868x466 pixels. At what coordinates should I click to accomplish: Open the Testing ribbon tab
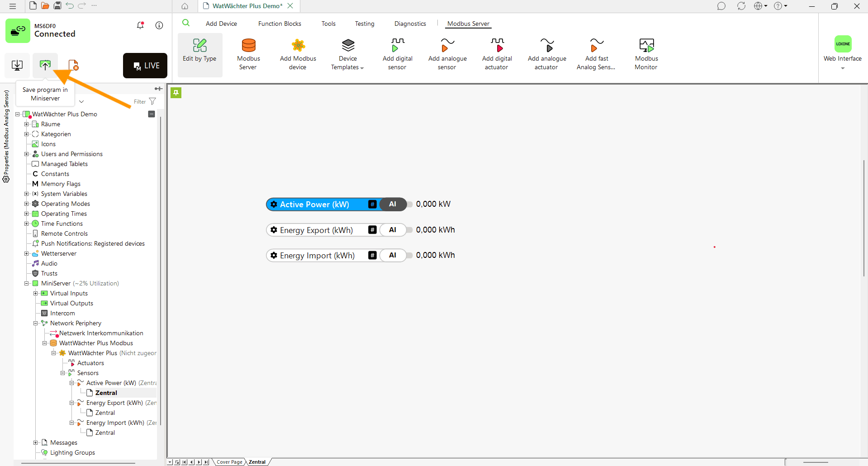(x=365, y=24)
